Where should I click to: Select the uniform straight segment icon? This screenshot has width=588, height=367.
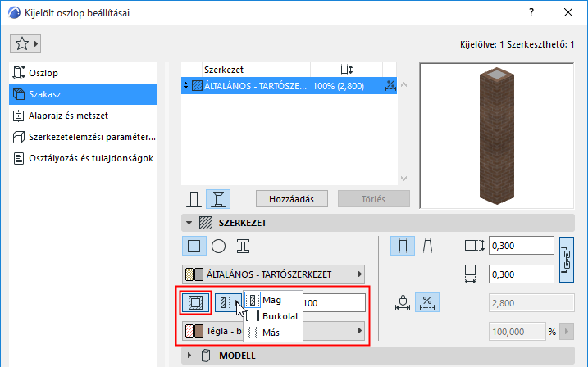(403, 246)
